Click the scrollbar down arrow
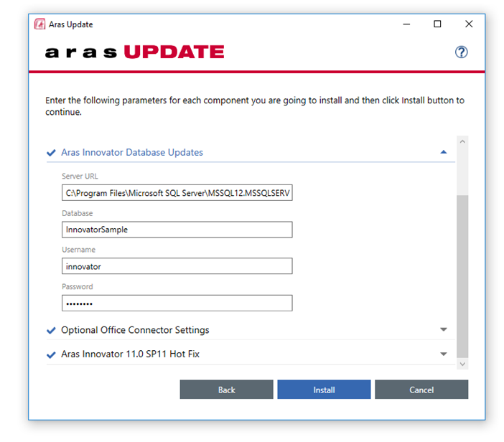 click(x=462, y=365)
